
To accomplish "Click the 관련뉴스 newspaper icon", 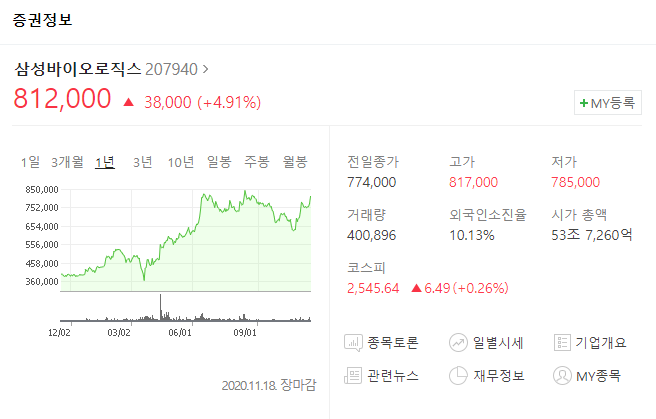I will click(353, 376).
